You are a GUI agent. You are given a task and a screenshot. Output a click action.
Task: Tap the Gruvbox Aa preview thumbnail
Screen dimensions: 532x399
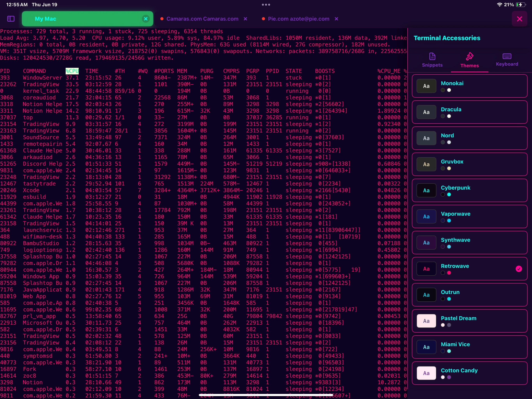[426, 164]
